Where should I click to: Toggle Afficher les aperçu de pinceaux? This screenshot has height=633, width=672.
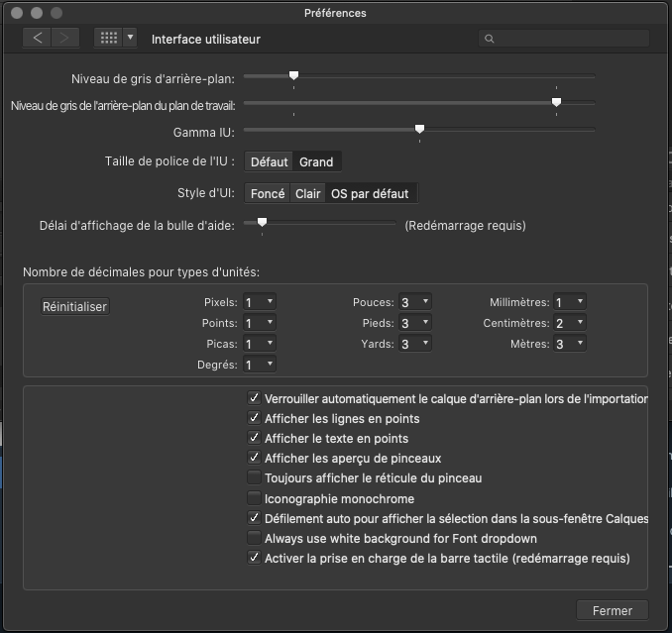254,458
